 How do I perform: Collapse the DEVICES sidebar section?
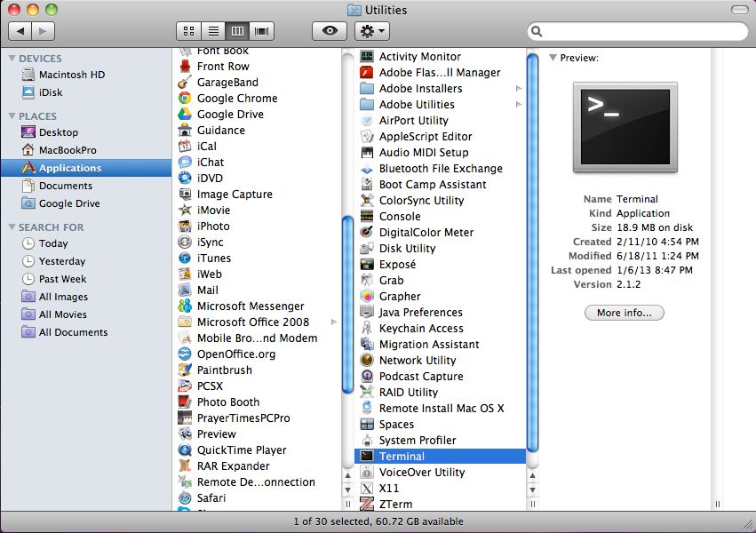12,59
